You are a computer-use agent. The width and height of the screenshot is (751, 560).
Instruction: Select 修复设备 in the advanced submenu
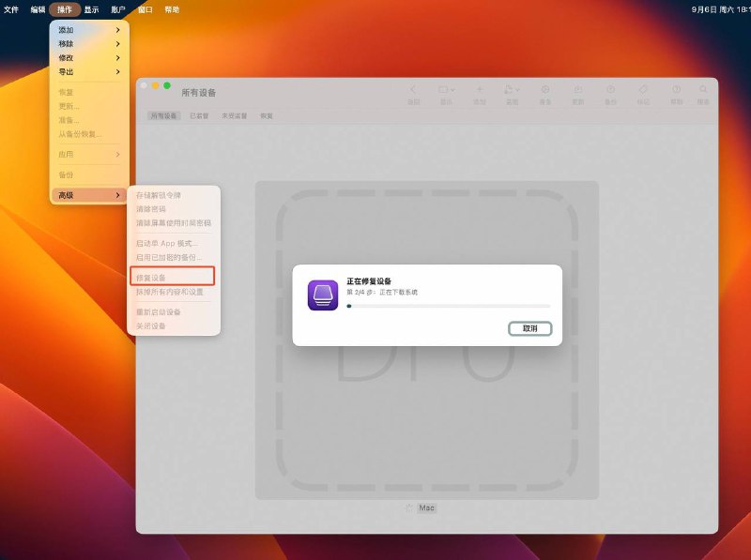tap(172, 277)
